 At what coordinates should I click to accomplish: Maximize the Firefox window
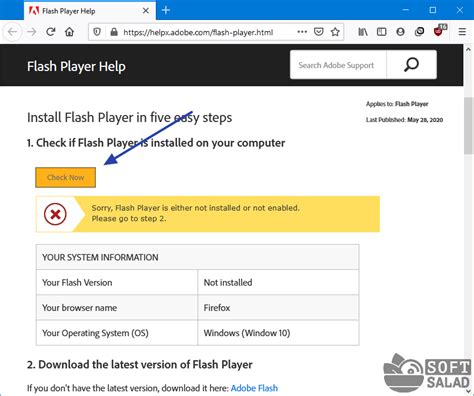point(433,10)
